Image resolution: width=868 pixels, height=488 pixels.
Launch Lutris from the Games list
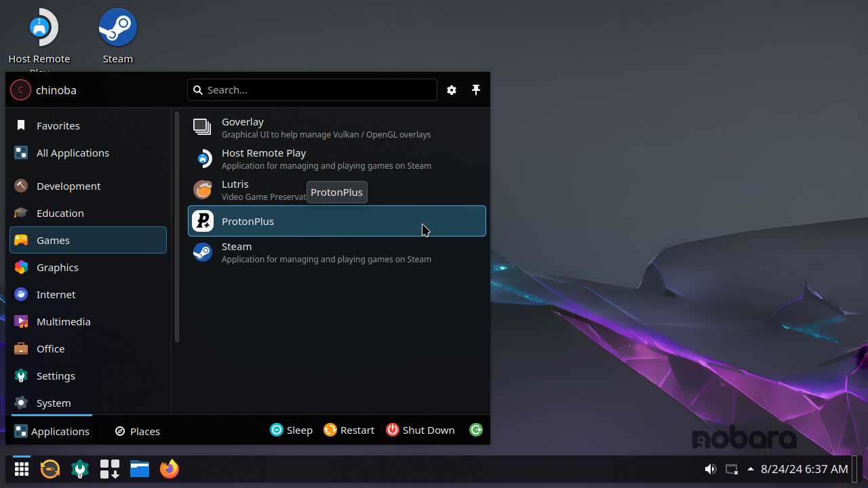(337, 190)
